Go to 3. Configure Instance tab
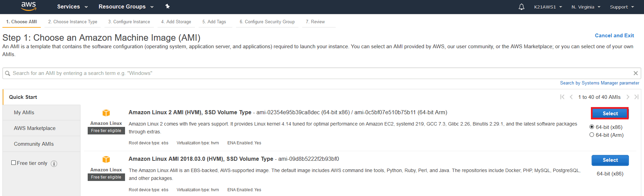This screenshot has width=644, height=196. pos(129,22)
